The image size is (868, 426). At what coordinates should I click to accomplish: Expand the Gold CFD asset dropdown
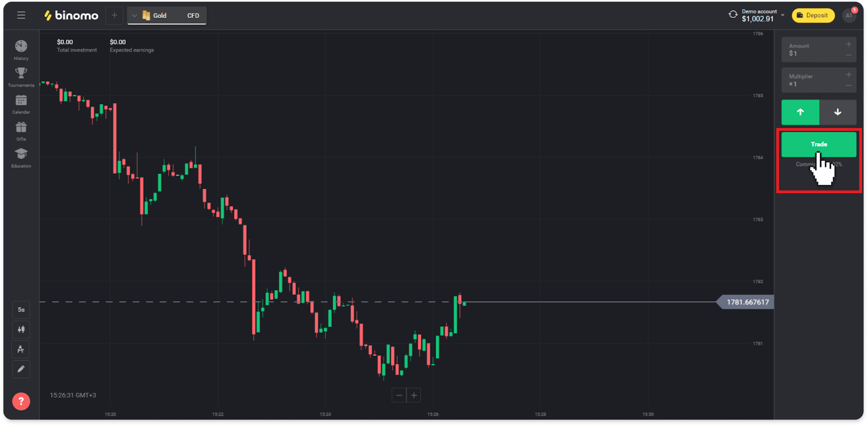tap(135, 16)
